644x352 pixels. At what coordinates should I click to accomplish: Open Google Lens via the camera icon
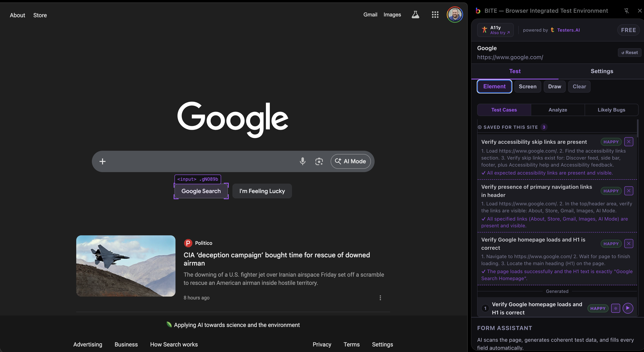click(319, 161)
